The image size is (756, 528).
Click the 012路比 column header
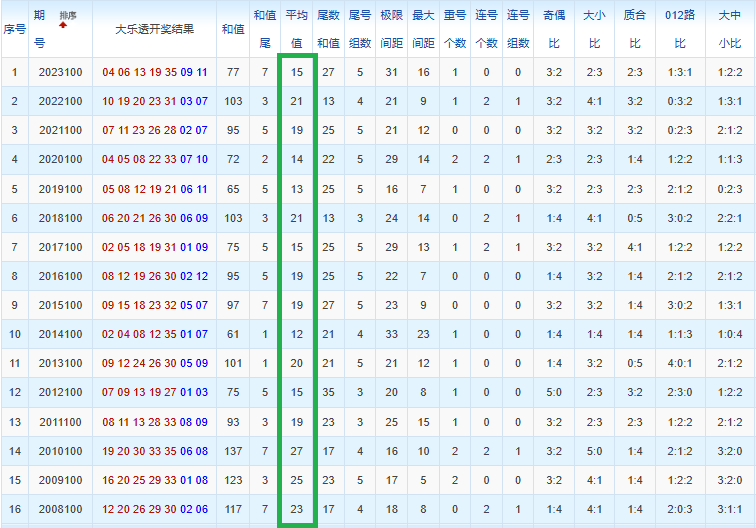pos(680,29)
